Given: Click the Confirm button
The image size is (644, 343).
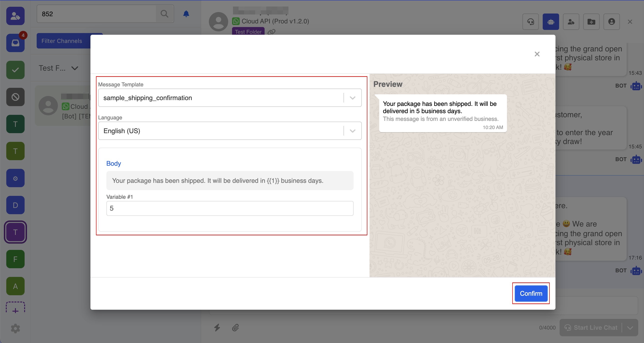Looking at the screenshot, I should 531,293.
